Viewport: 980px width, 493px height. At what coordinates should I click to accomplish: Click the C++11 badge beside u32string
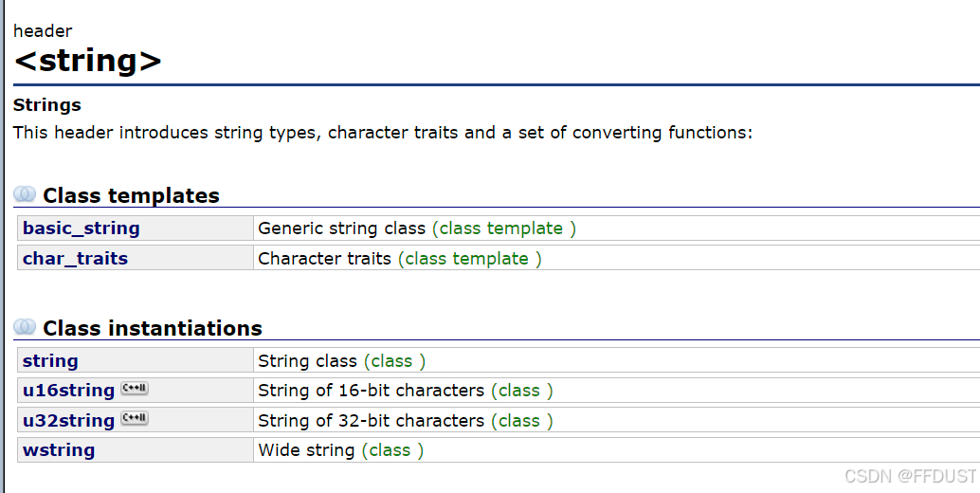click(135, 419)
